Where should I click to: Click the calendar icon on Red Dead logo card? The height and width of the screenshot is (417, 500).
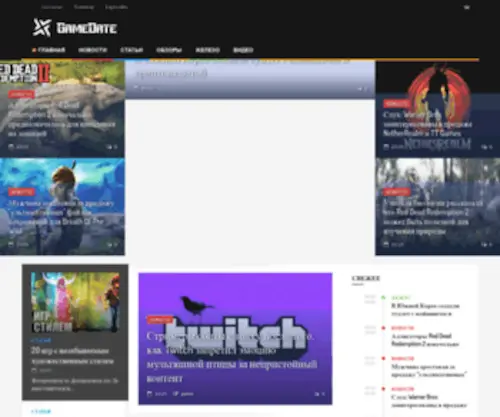(x=11, y=147)
